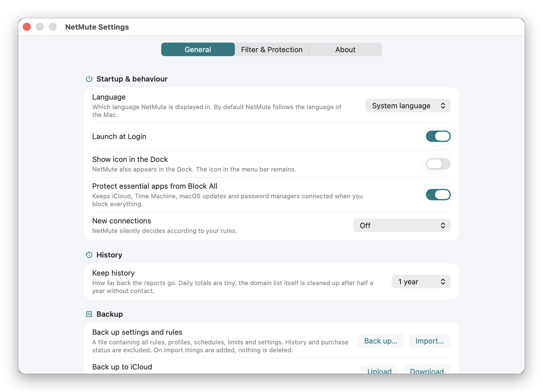Screen dimensions: 543x392
Task: Select the General tab
Action: pos(198,49)
